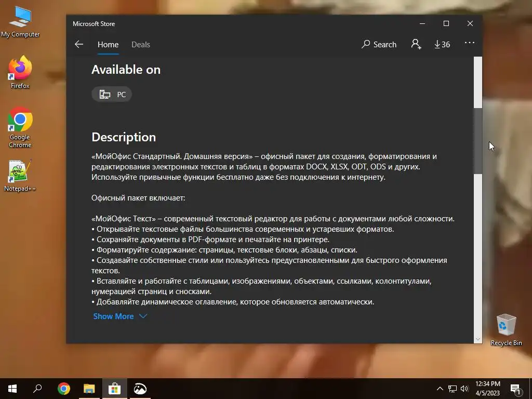Click the 'Форматируйте содержание' bullet line
The height and width of the screenshot is (399, 532).
click(x=224, y=250)
